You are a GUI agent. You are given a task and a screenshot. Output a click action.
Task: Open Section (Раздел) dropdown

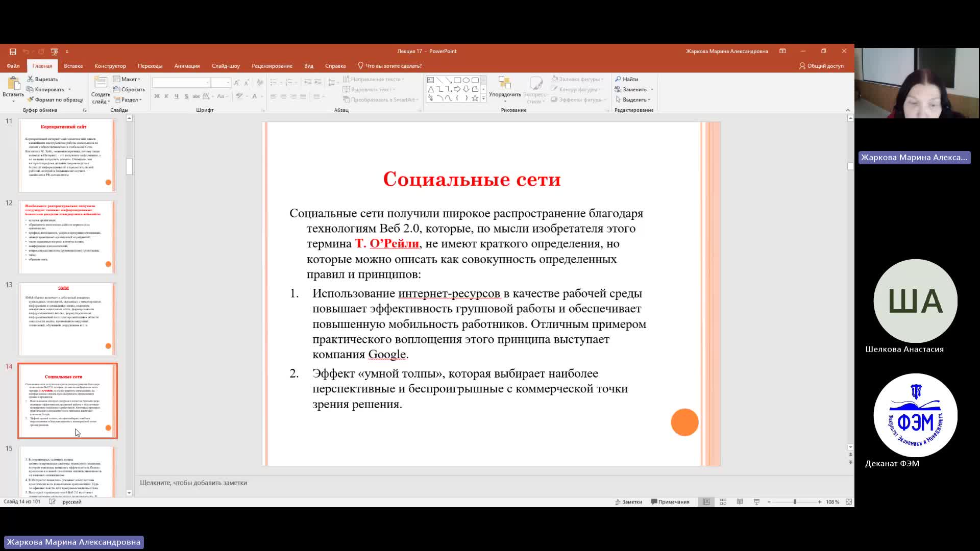coord(128,99)
